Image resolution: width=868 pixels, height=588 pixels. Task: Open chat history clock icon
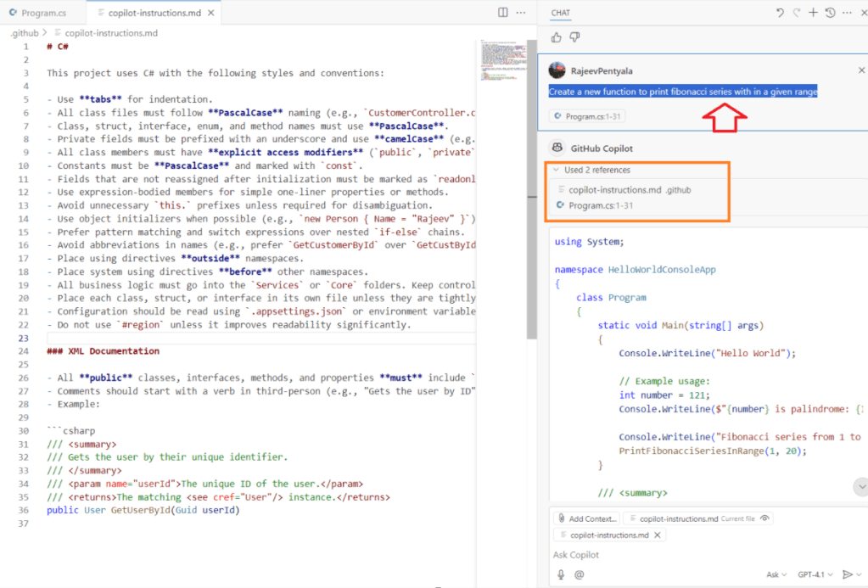[830, 13]
